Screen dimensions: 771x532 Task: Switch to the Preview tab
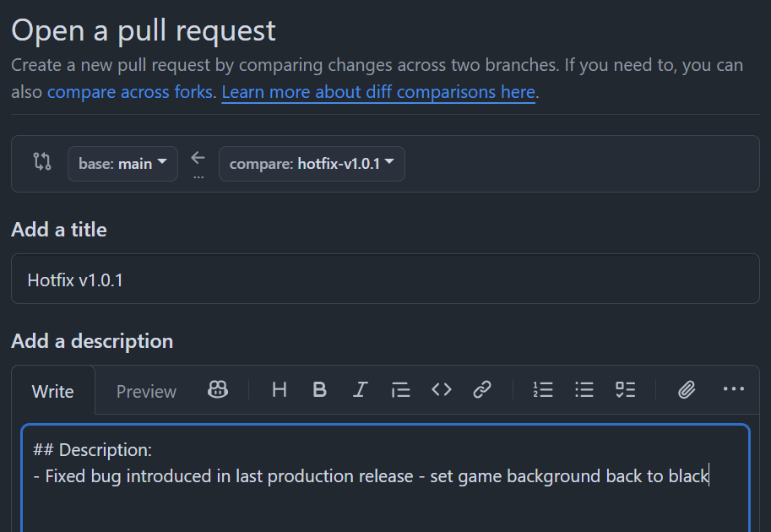(146, 391)
